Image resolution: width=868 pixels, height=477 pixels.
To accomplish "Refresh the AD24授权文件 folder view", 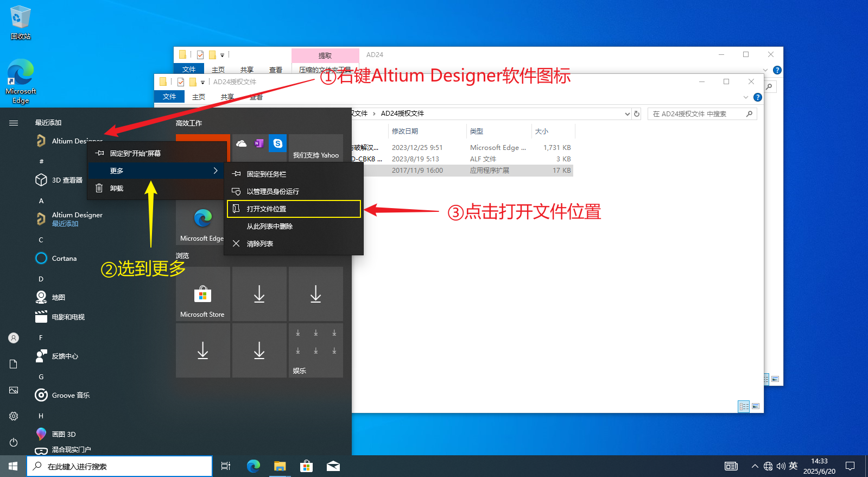I will tap(637, 114).
